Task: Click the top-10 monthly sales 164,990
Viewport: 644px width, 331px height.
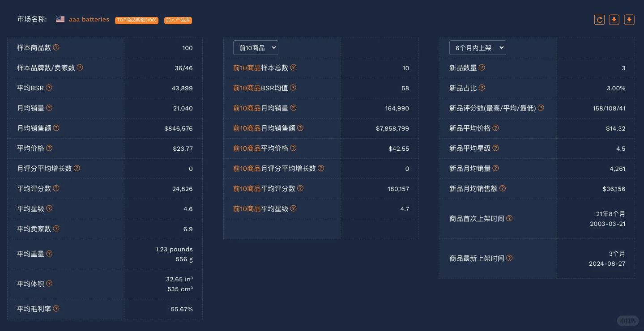Action: click(397, 108)
